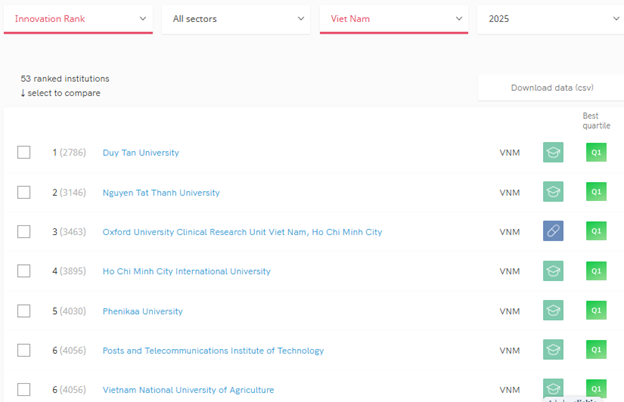Select the Posts and Telecommunications Institute checkbox
Image resolution: width=624 pixels, height=402 pixels.
click(23, 350)
